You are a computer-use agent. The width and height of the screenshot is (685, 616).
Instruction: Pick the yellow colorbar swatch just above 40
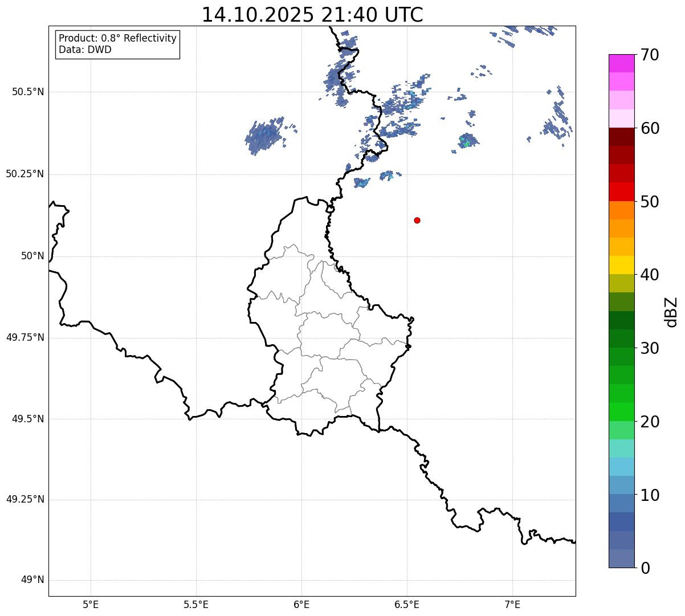point(621,265)
